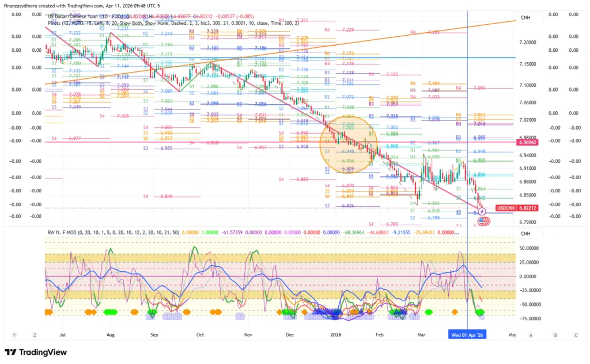Click the 6.96942 price line label
590x364 pixels.
[528, 141]
